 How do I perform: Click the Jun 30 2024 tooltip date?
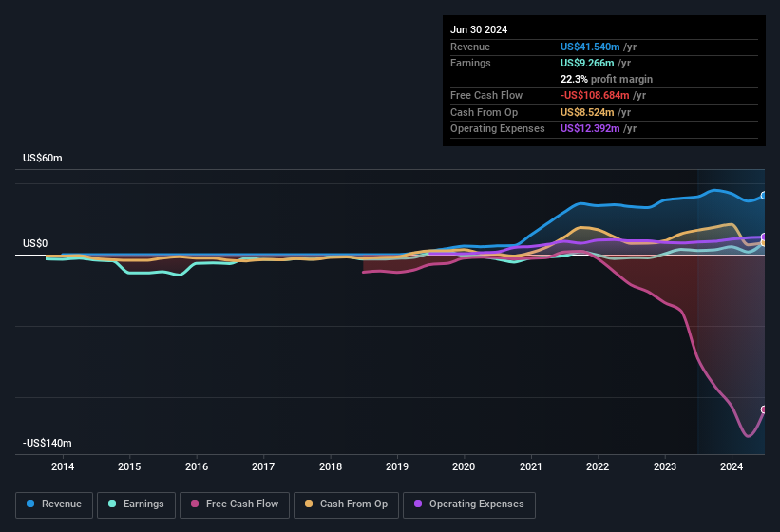(x=479, y=29)
